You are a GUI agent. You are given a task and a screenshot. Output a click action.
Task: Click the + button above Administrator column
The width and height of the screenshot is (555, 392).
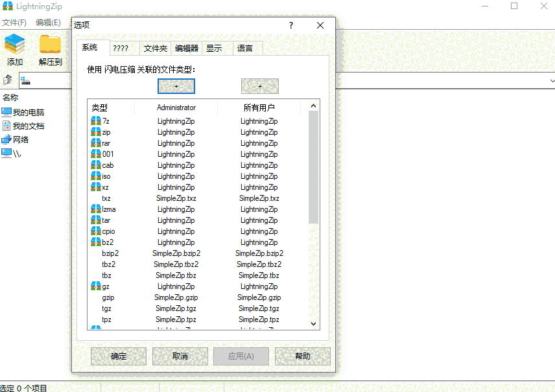[x=176, y=86]
